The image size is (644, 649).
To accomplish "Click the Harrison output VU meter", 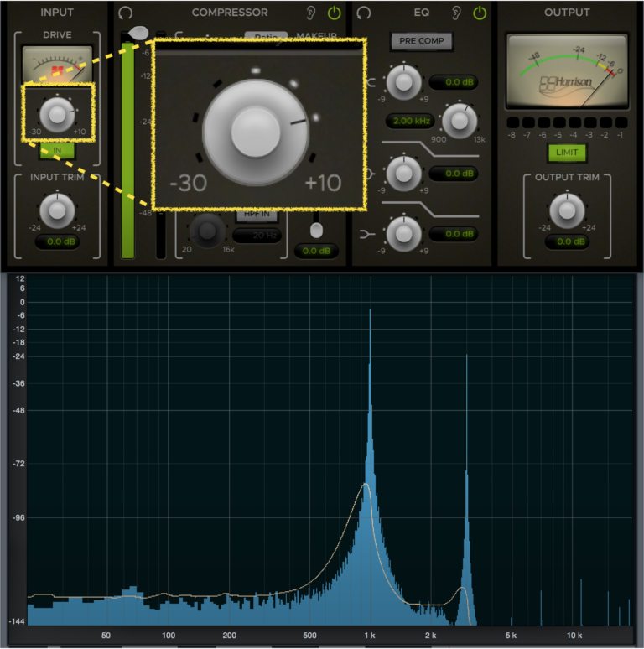I will pyautogui.click(x=567, y=71).
